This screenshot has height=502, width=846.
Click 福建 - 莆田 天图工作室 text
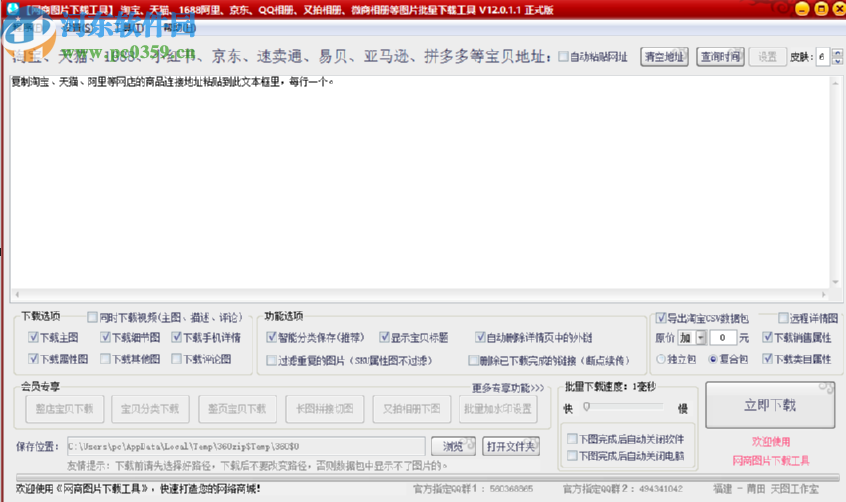pos(766,489)
